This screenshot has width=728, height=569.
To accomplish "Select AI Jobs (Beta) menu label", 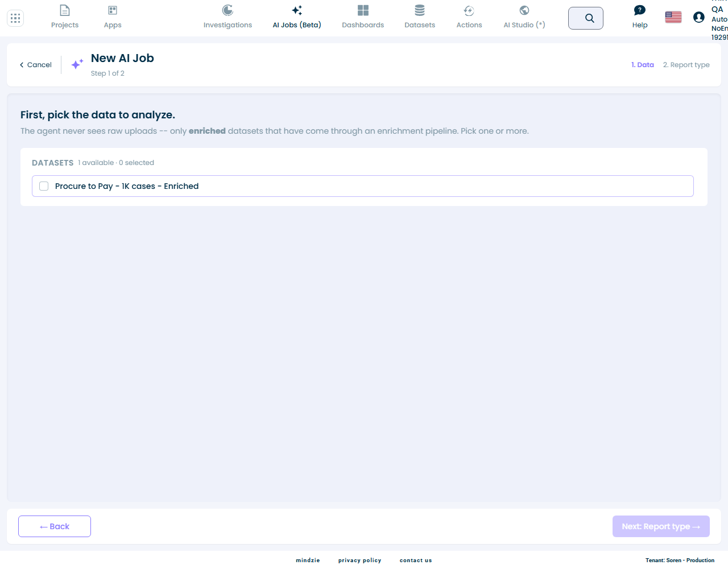I will click(297, 25).
